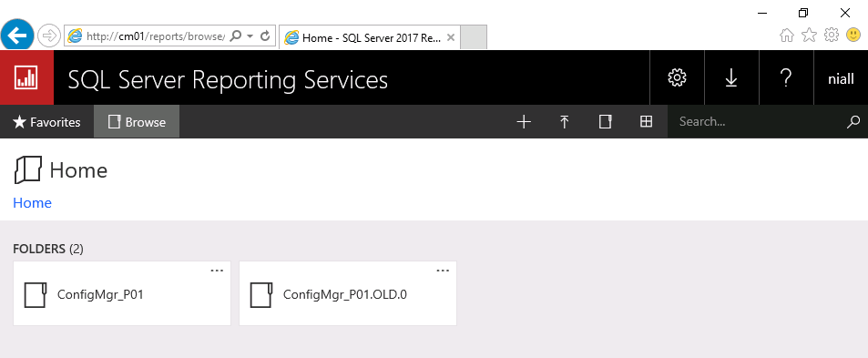Open the ConfigMgr_P01 folder
The width and height of the screenshot is (868, 358).
tap(122, 294)
